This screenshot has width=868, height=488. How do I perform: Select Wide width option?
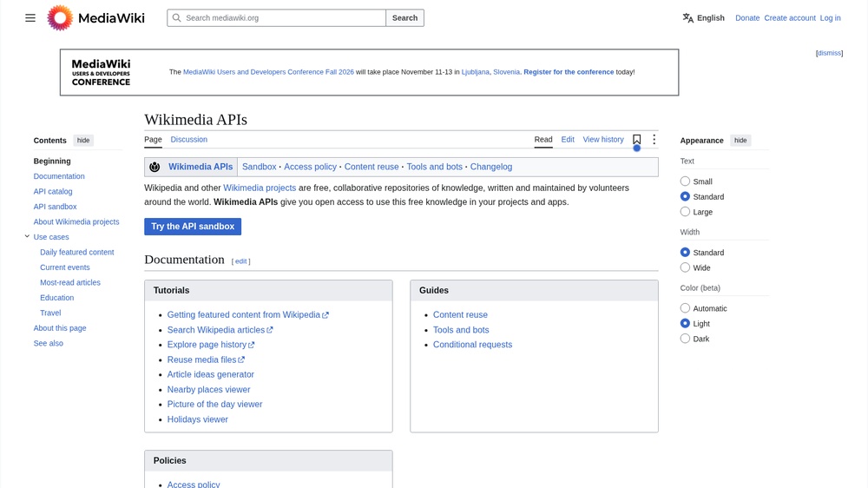tap(685, 267)
